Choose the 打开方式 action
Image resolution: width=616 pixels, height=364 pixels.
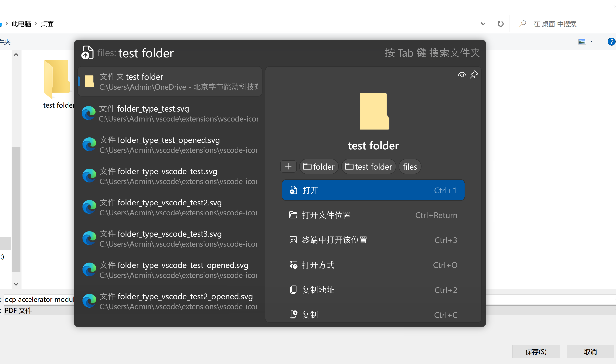tap(373, 265)
